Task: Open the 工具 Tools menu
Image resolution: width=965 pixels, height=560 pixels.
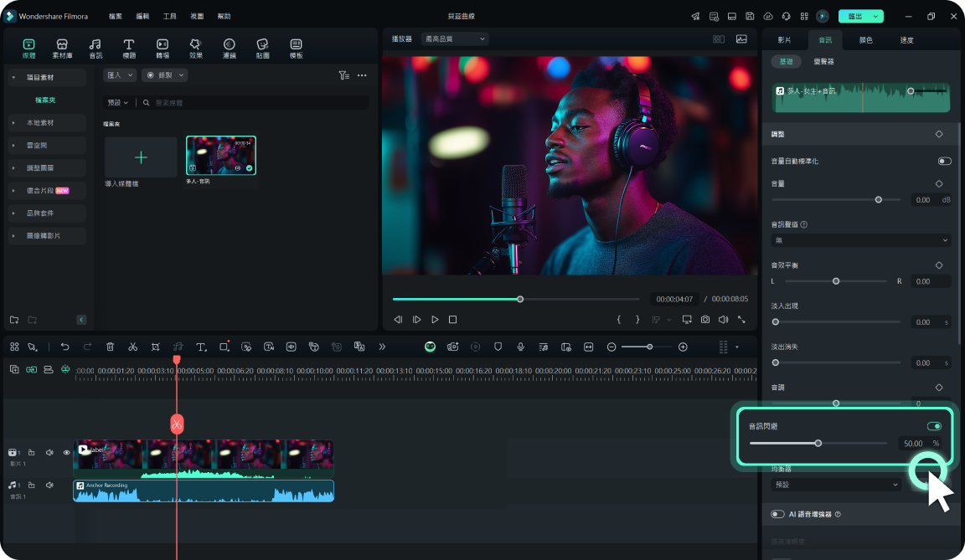Action: point(169,17)
